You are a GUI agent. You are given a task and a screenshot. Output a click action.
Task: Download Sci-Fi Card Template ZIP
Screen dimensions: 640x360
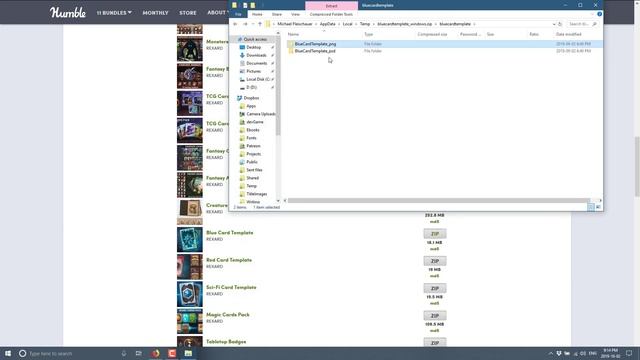pyautogui.click(x=435, y=289)
